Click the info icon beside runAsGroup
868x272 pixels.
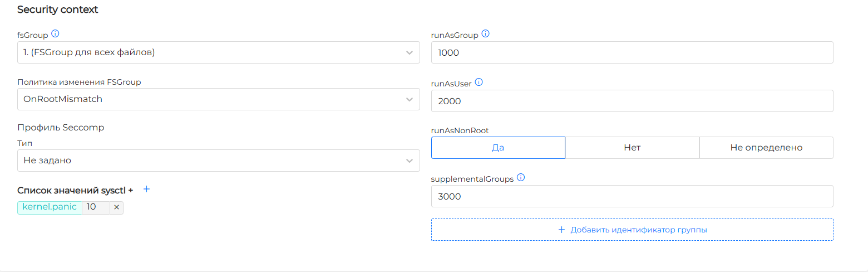(x=485, y=34)
